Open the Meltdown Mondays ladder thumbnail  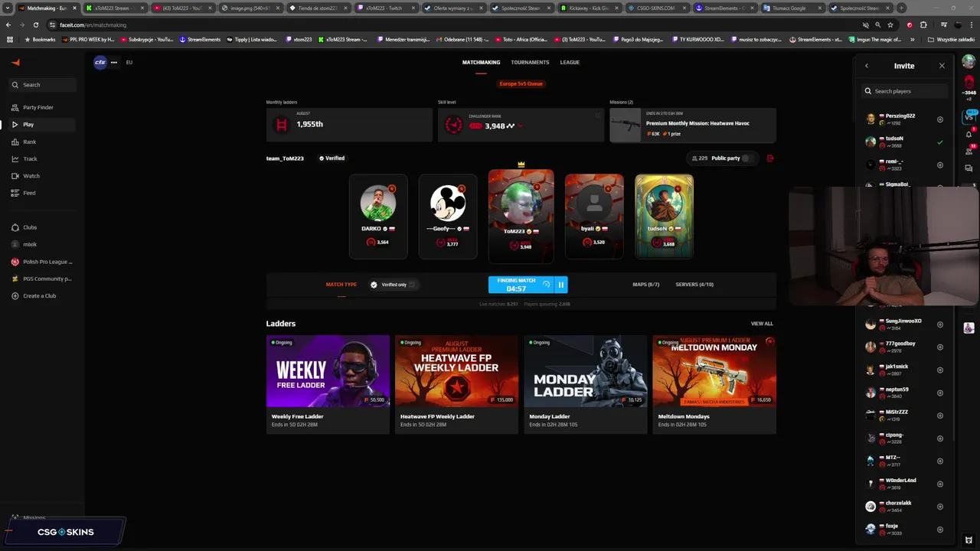tap(714, 371)
